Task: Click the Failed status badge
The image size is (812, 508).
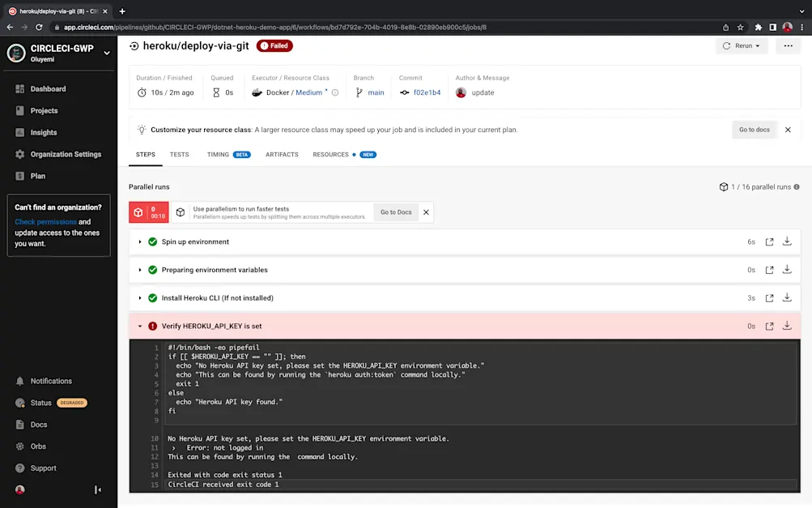Action: pyautogui.click(x=274, y=45)
